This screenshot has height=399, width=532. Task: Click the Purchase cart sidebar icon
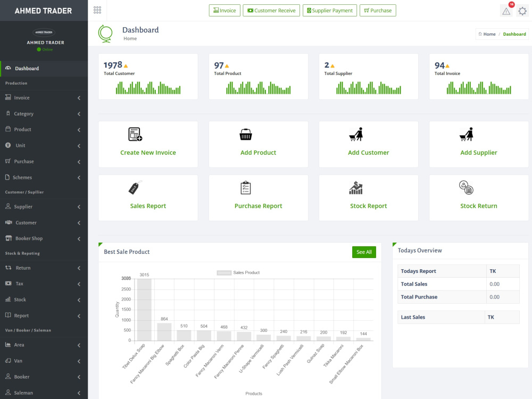point(8,161)
